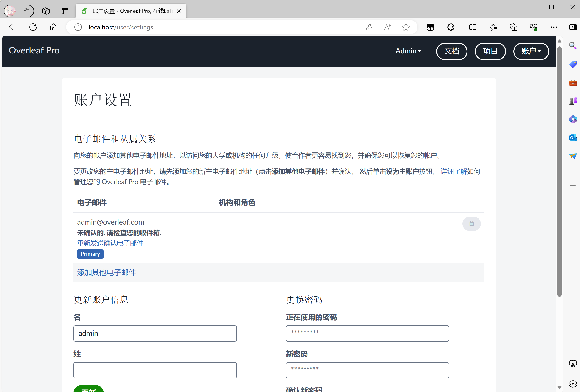Go to browser home page icon

click(53, 27)
